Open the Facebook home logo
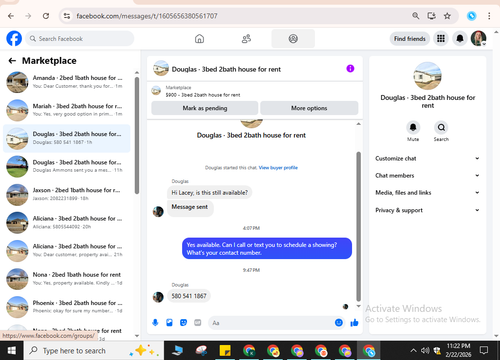The height and width of the screenshot is (360, 500). click(x=14, y=39)
